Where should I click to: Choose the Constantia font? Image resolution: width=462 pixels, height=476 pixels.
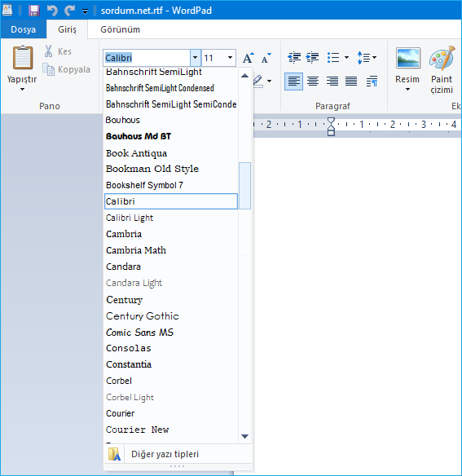[171, 364]
